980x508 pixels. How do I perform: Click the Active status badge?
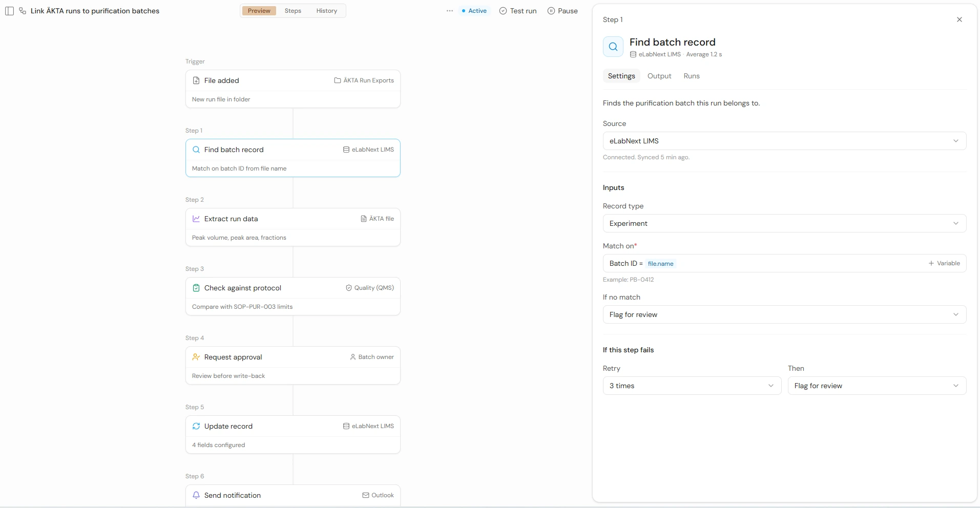pyautogui.click(x=474, y=11)
